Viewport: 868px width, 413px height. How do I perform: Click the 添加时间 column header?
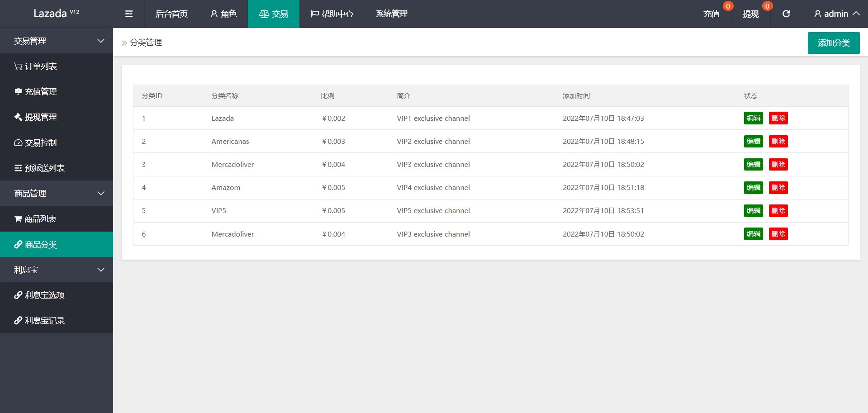576,96
